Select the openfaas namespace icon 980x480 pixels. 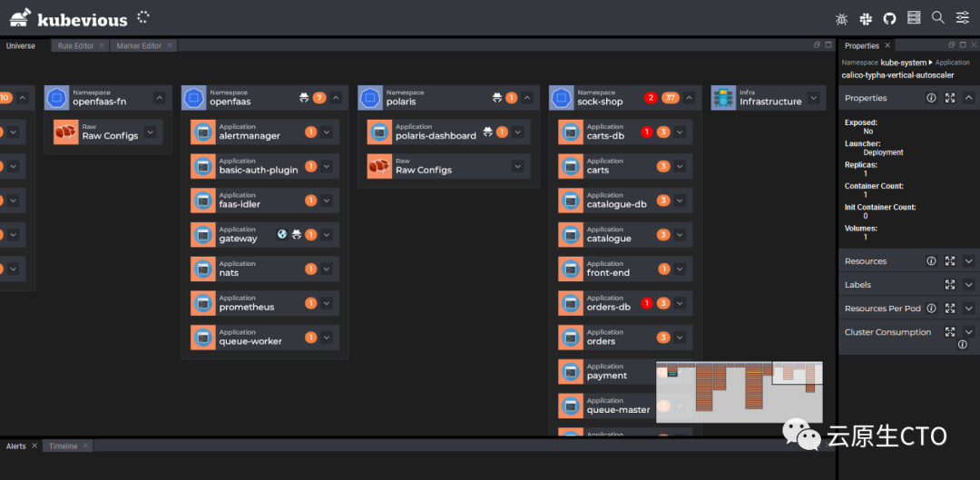194,97
